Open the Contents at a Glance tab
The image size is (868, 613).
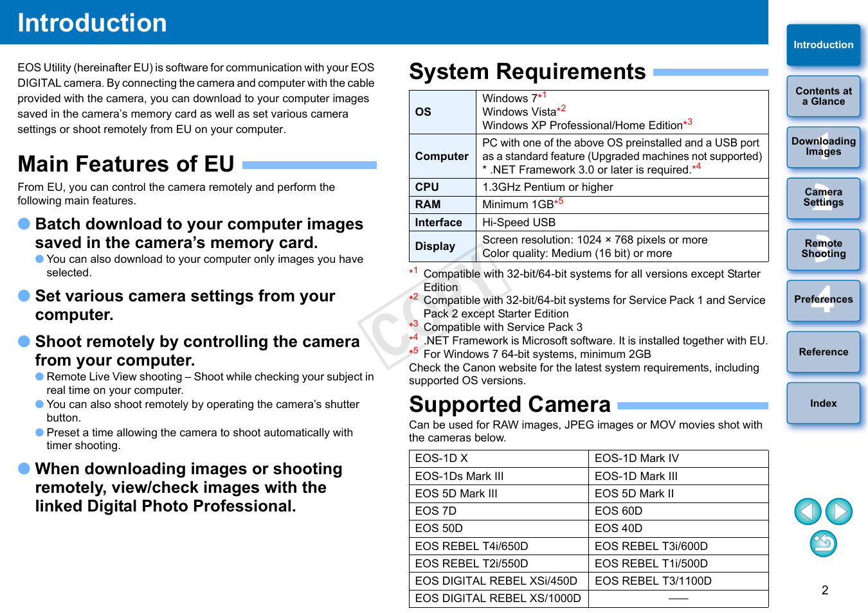824,96
